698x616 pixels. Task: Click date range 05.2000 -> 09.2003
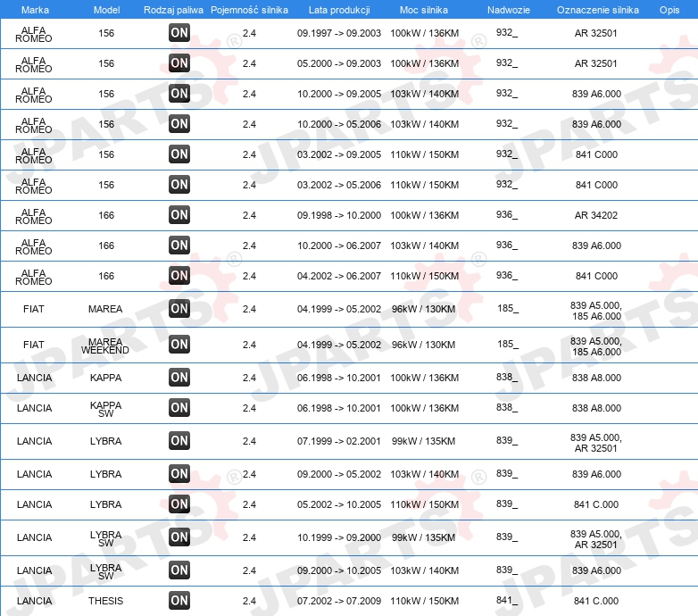[x=339, y=63]
